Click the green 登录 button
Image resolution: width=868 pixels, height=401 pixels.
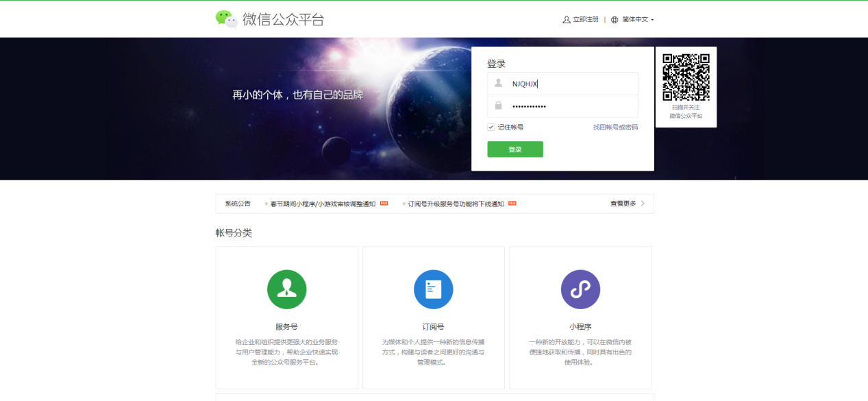pyautogui.click(x=515, y=149)
